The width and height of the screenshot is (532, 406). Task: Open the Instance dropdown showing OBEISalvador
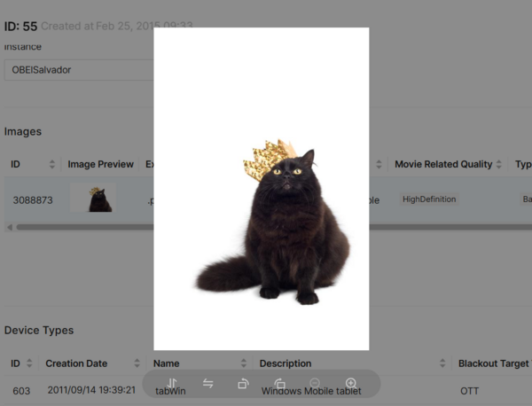(x=80, y=69)
